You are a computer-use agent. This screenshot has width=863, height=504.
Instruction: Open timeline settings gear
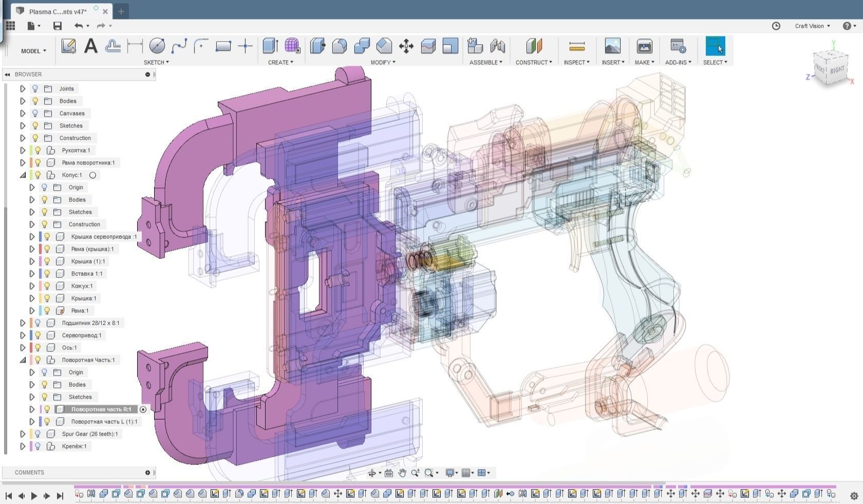click(x=854, y=496)
